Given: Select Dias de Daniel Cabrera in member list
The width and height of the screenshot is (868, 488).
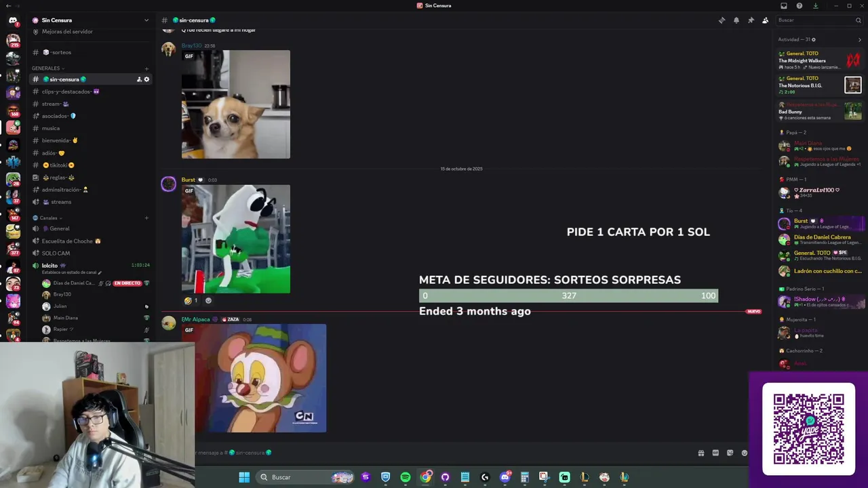Looking at the screenshot, I should [819, 240].
